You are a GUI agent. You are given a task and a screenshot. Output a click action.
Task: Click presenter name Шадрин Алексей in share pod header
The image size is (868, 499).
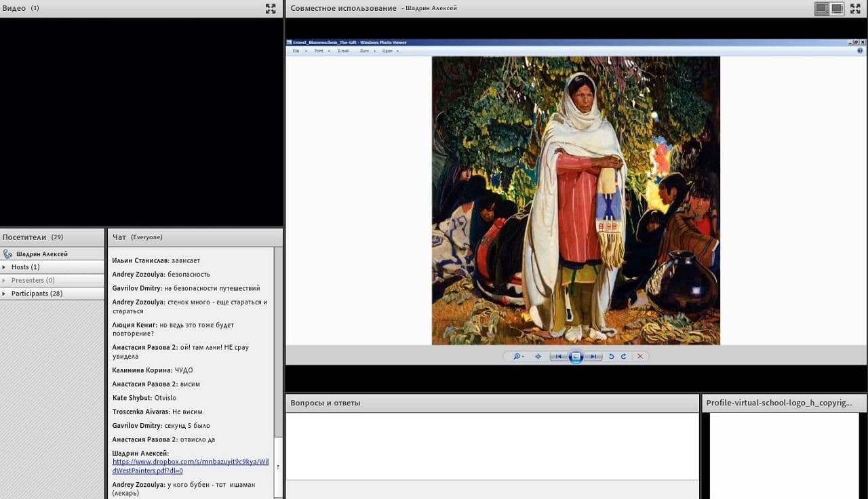[x=431, y=8]
